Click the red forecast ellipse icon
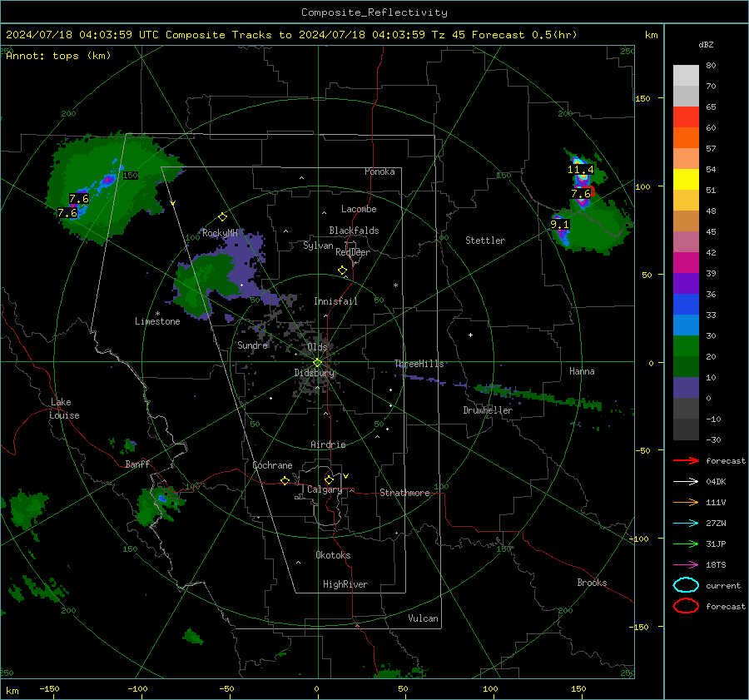The image size is (749, 700). click(x=686, y=606)
